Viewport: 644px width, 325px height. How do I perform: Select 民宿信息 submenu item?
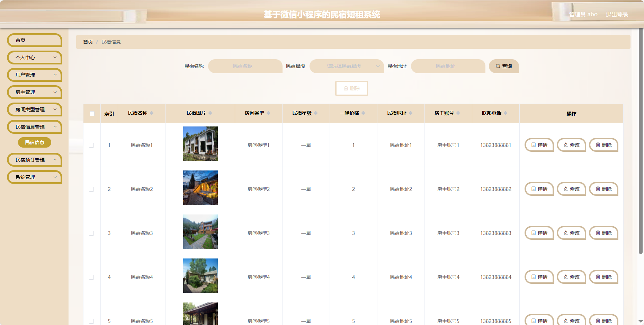pyautogui.click(x=35, y=142)
